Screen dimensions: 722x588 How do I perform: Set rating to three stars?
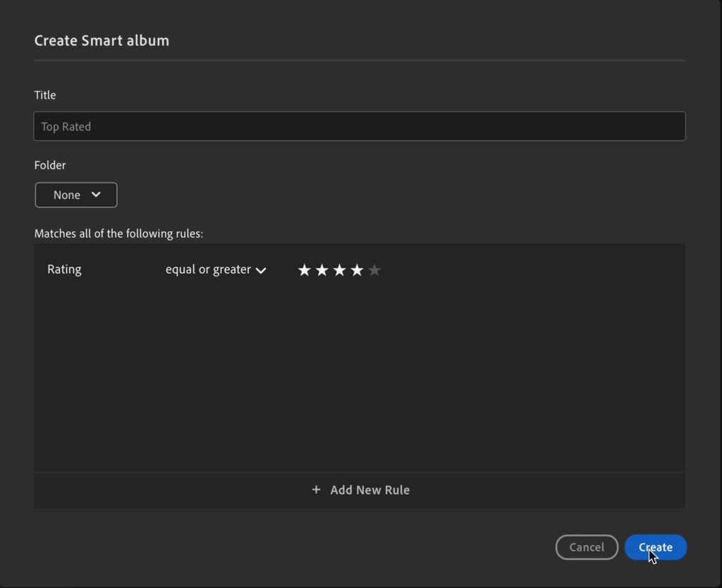tap(340, 270)
